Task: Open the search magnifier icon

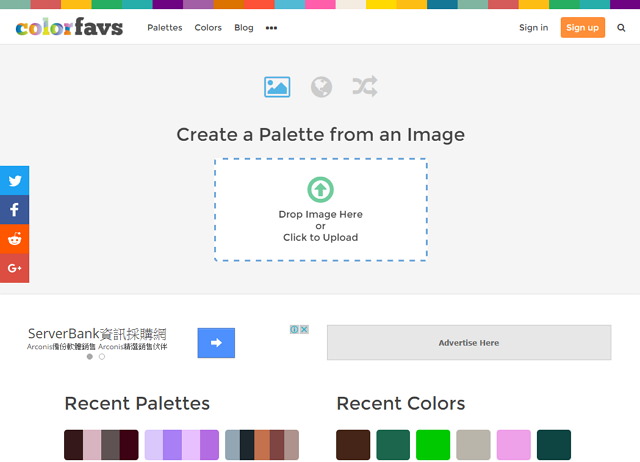Action: [x=621, y=28]
